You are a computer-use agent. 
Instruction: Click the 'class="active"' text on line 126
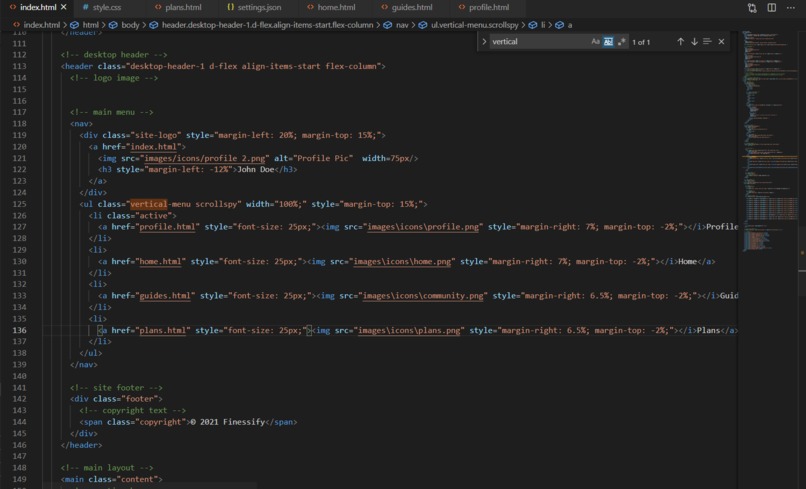point(137,215)
